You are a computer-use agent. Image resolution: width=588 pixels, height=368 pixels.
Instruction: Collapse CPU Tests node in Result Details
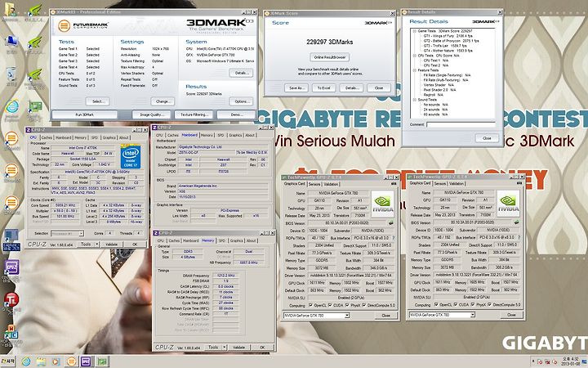pyautogui.click(x=414, y=56)
